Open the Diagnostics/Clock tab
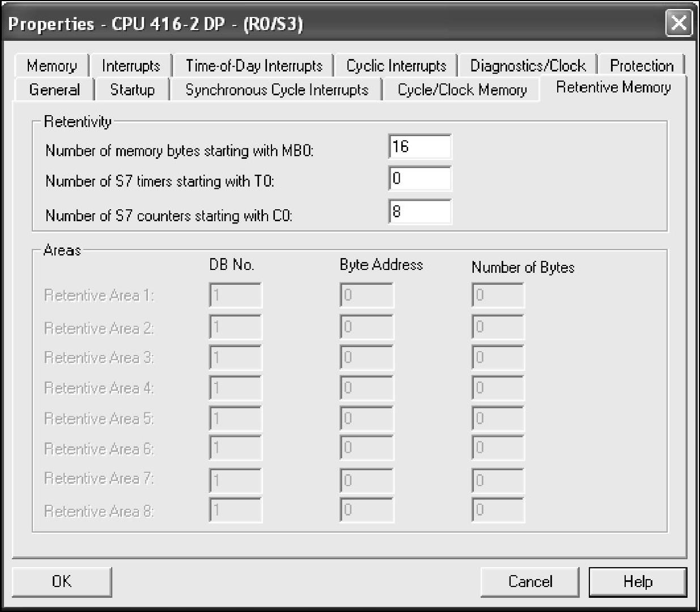Screen dimensions: 700x612 528,66
